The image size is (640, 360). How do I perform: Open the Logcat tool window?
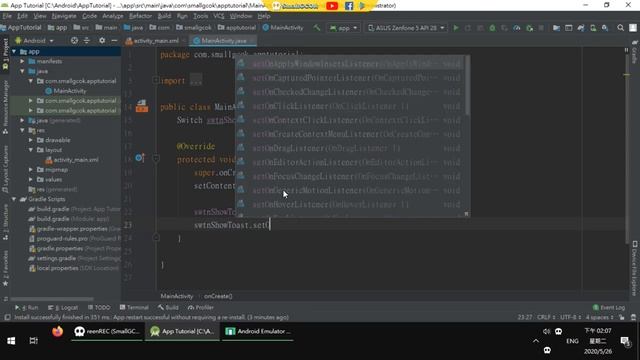click(63, 307)
